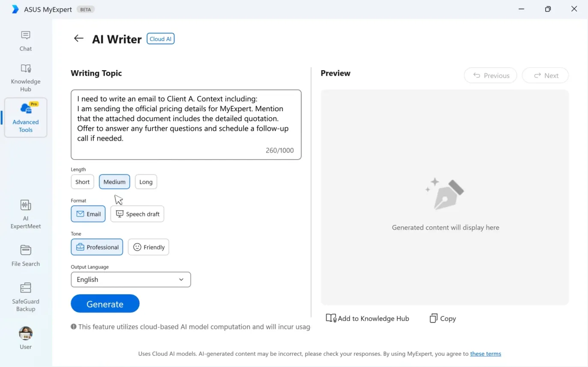The image size is (588, 367).
Task: Open the these terms link
Action: 486,354
